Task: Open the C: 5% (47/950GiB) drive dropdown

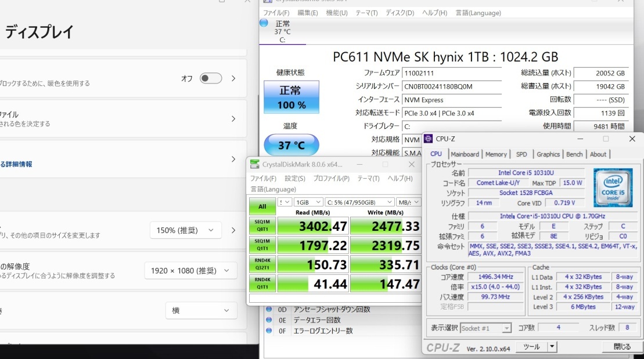Action: tap(359, 202)
